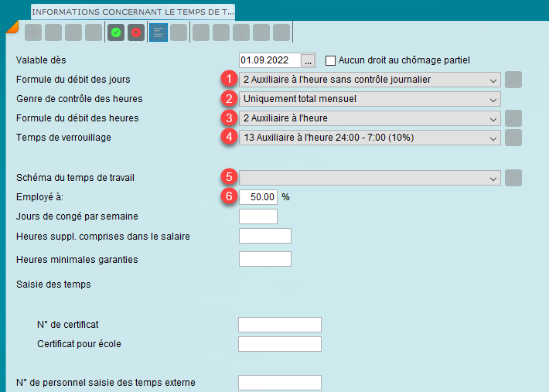
Task: Focus the Heures suppl. comprises dans le salaire field
Action: coord(265,236)
